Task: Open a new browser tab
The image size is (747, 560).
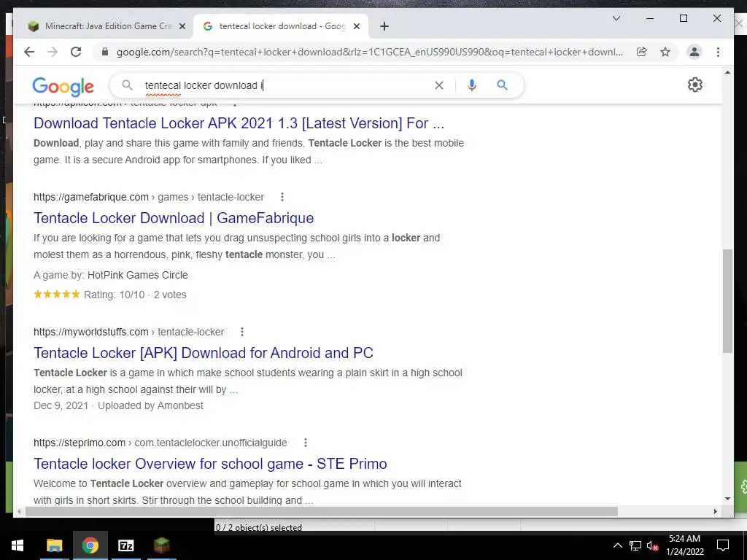Action: coord(384,26)
